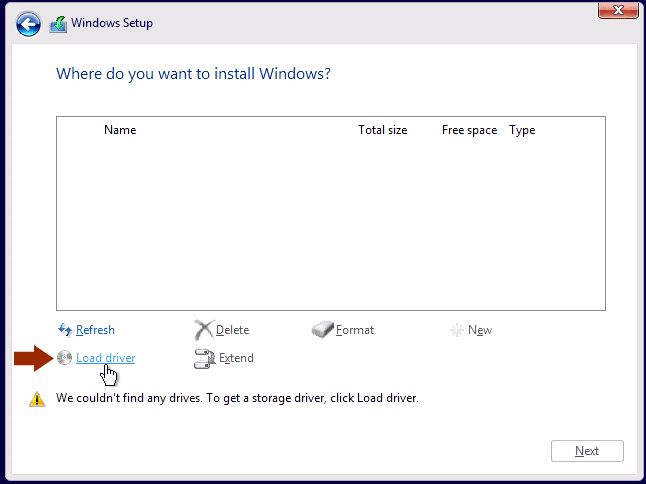Click the Total size column header
This screenshot has width=646, height=484.
pos(383,130)
